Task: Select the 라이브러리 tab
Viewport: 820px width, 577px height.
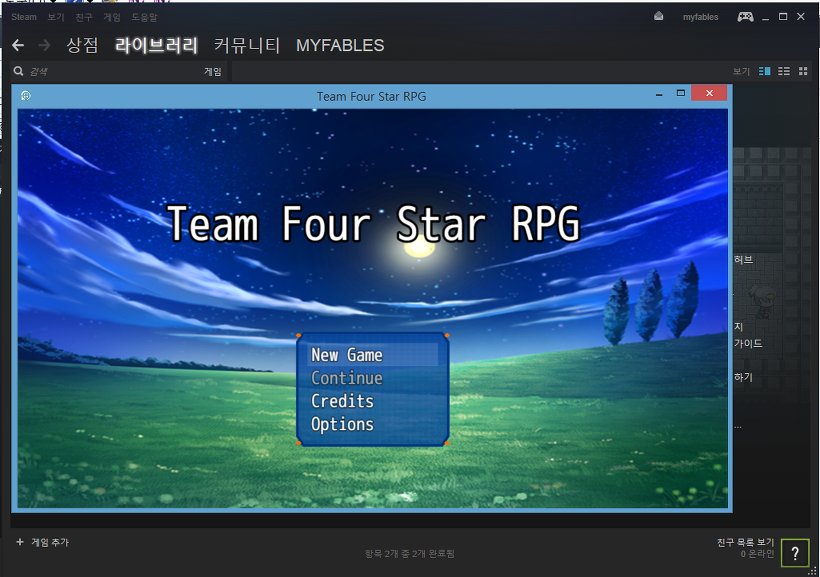Action: click(156, 46)
